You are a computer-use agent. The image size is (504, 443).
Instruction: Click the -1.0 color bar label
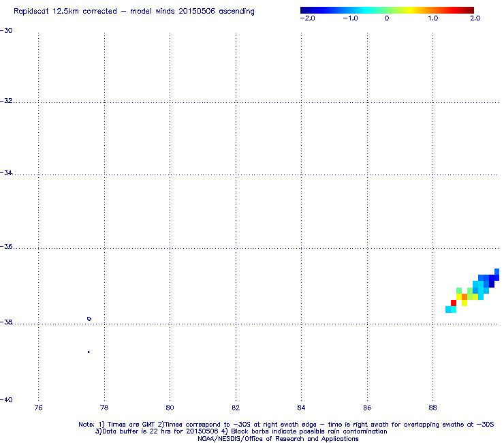(350, 18)
